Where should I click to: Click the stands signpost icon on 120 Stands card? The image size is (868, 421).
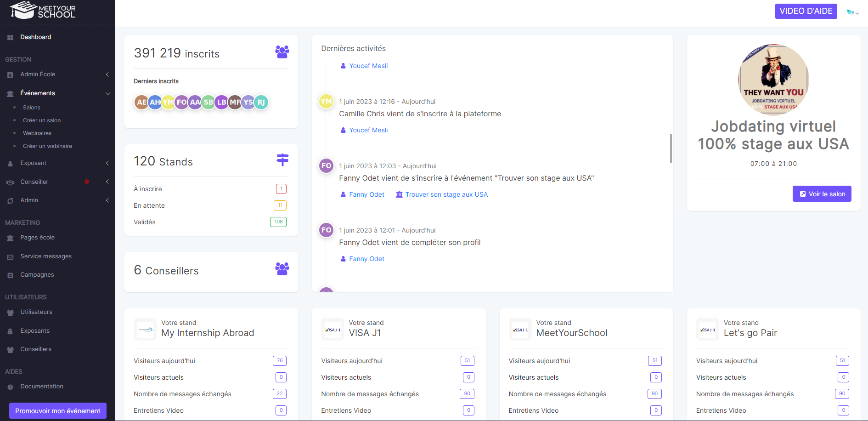(x=282, y=160)
